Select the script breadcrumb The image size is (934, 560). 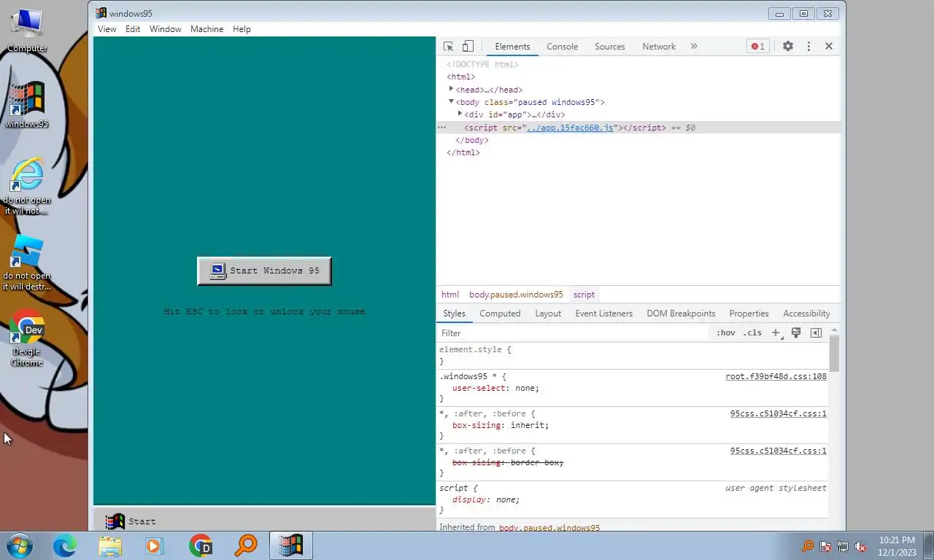click(x=584, y=295)
